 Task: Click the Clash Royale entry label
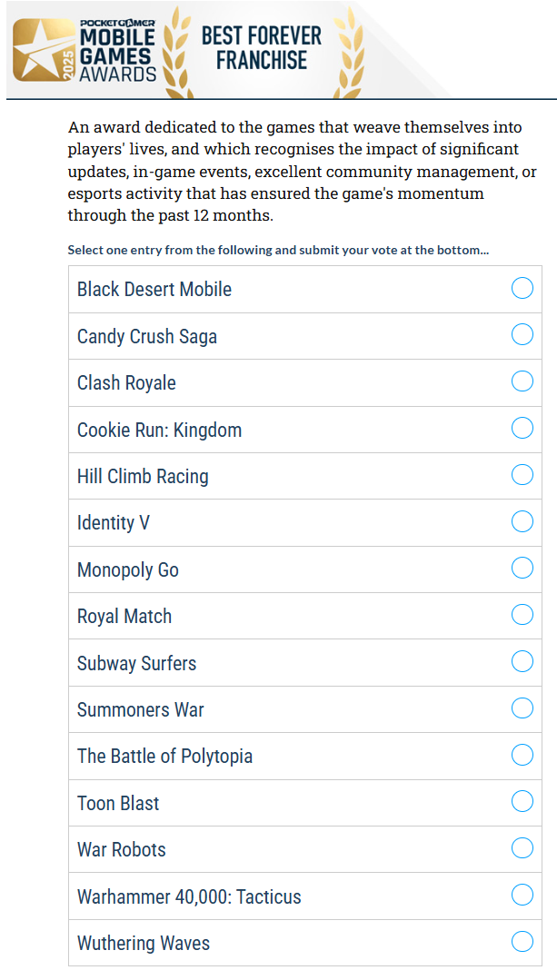click(x=126, y=382)
